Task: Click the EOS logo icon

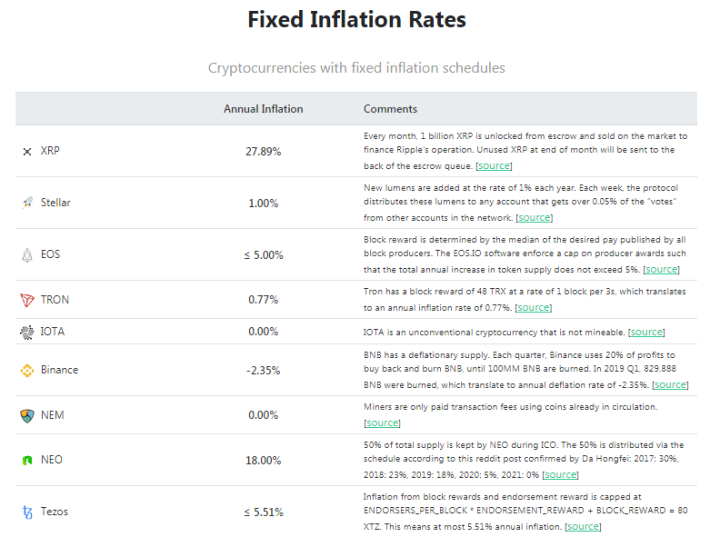Action: pyautogui.click(x=27, y=255)
